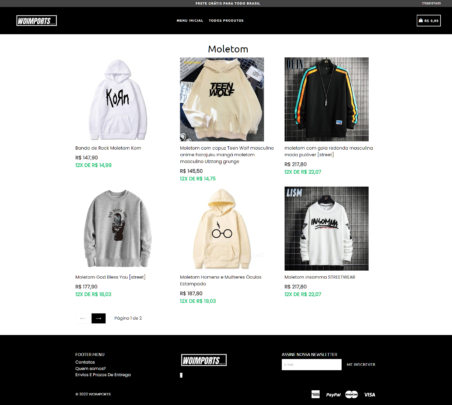Click the previous page arrow button
Viewport: 452px width, 405px height.
point(83,318)
